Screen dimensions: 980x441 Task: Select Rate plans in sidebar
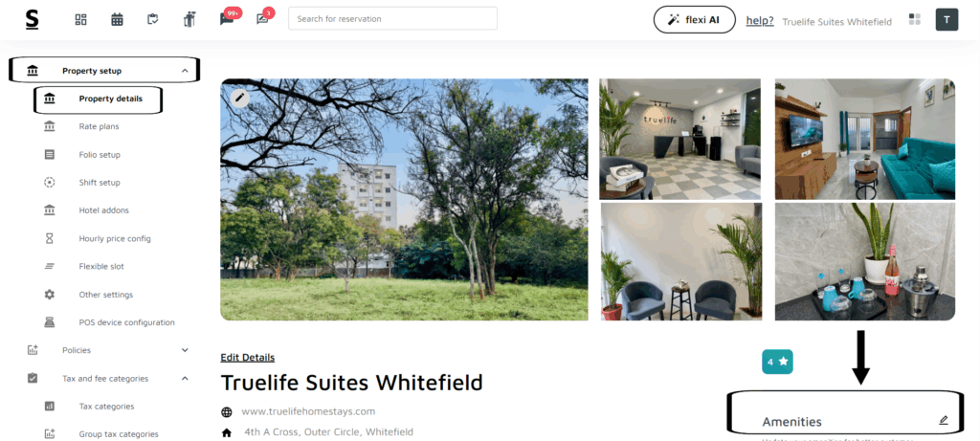tap(99, 127)
